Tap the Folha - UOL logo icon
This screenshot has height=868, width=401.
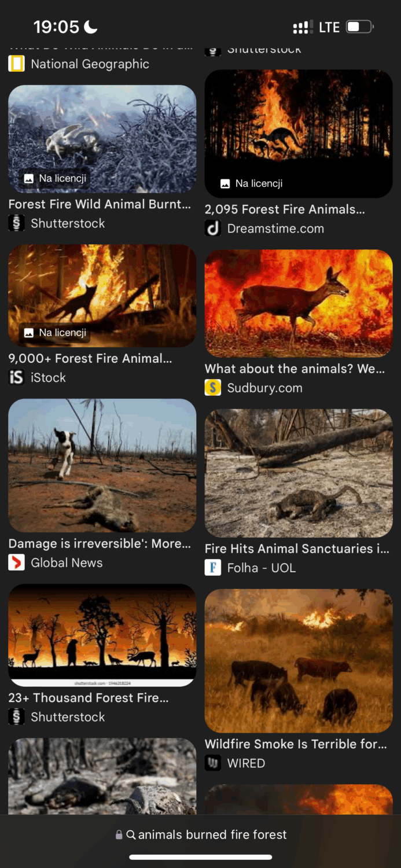click(x=213, y=568)
